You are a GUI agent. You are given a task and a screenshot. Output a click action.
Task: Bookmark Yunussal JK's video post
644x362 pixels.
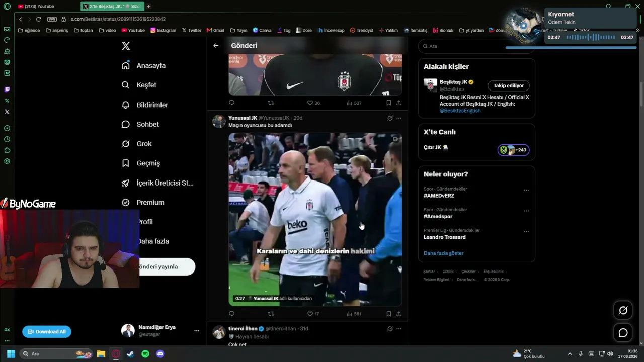click(x=389, y=314)
